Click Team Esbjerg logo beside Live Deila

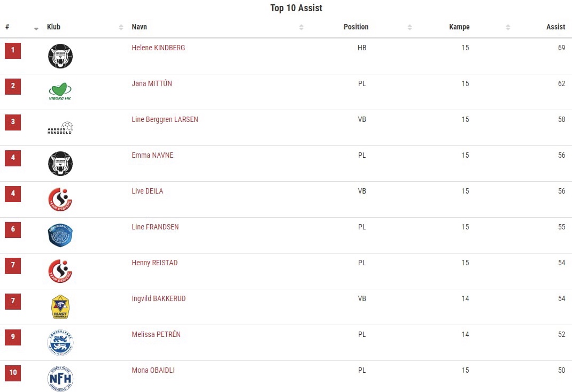pos(60,199)
